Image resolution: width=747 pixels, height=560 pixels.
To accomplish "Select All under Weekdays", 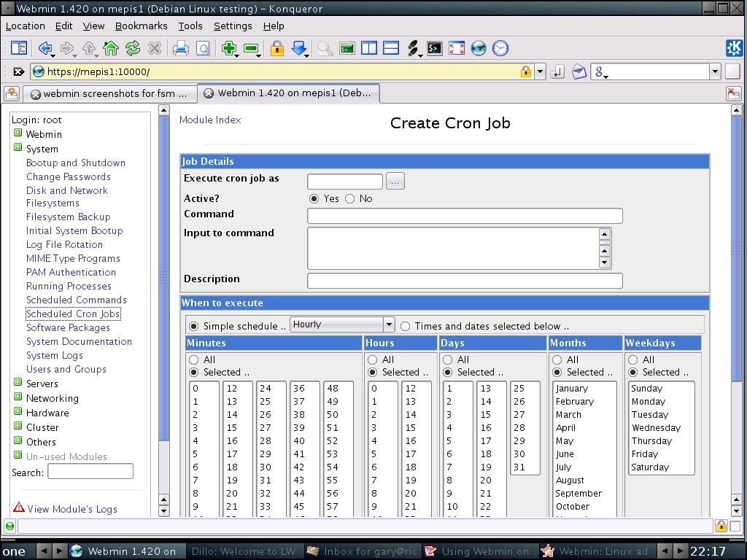I will coord(632,359).
